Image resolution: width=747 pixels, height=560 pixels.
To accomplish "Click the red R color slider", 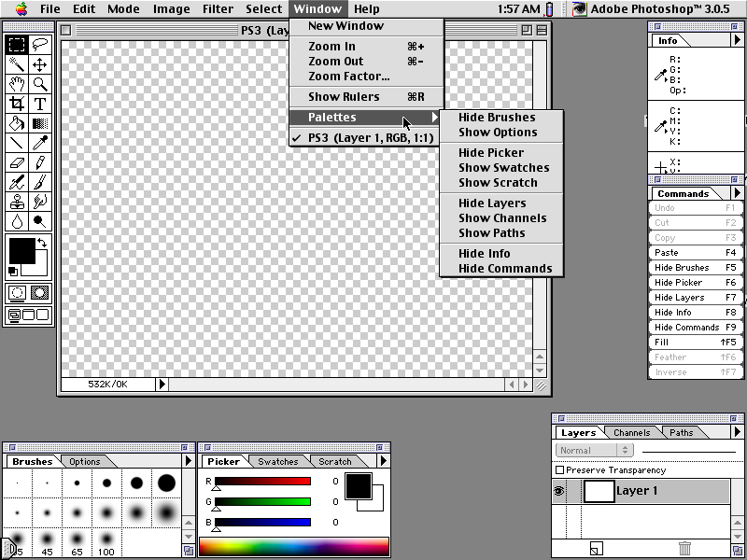I will pos(263,481).
